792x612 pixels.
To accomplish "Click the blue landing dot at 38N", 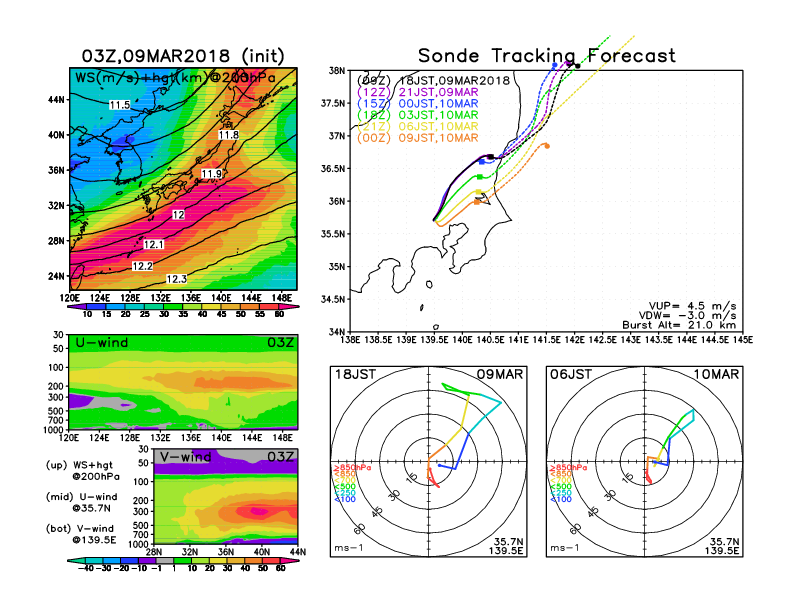I will (555, 65).
